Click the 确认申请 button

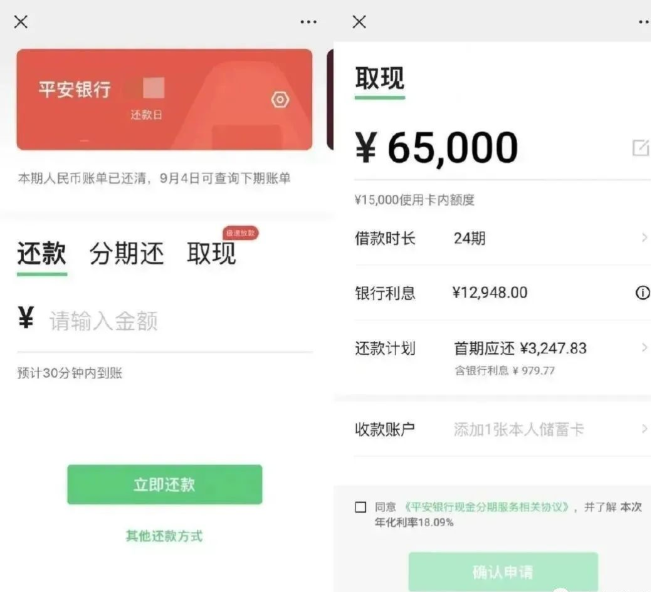click(x=503, y=572)
